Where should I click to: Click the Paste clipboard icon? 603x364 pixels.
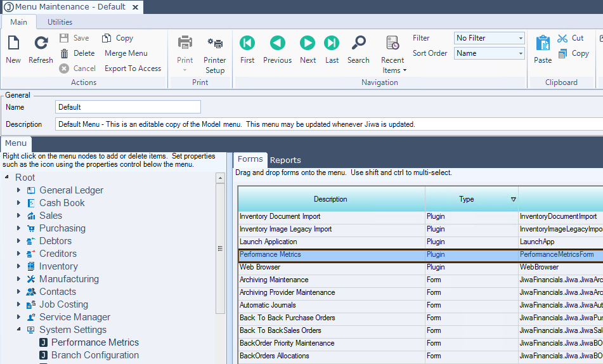pyautogui.click(x=543, y=44)
